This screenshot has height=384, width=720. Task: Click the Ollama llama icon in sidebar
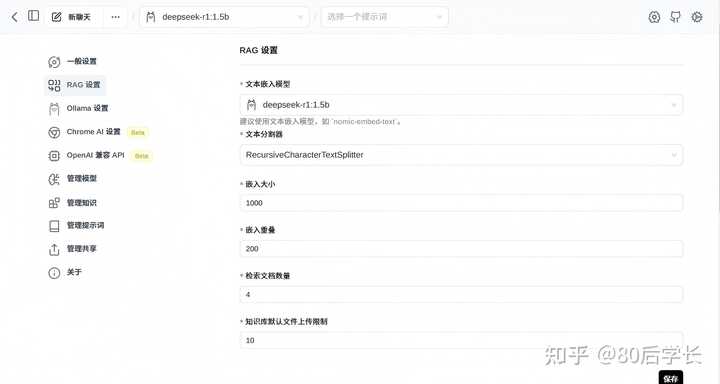coord(54,109)
